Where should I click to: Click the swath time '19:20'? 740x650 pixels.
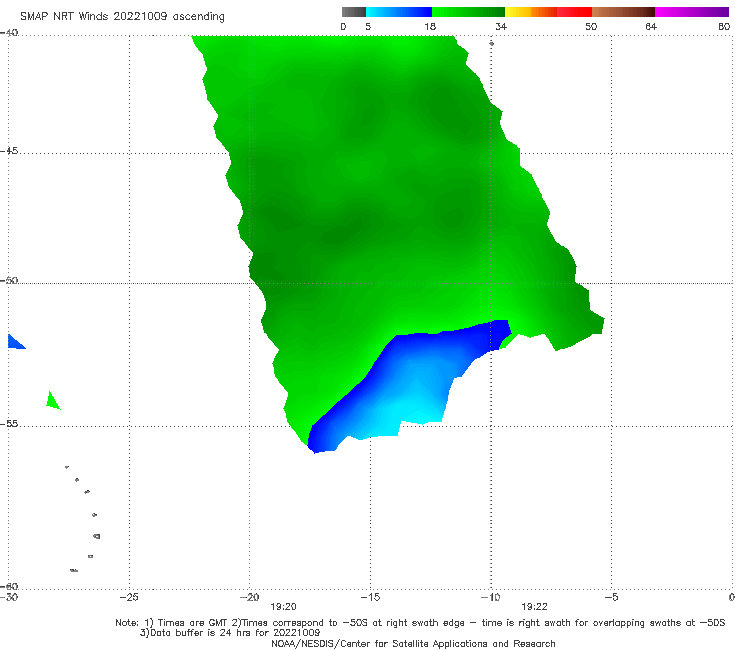coord(283,607)
